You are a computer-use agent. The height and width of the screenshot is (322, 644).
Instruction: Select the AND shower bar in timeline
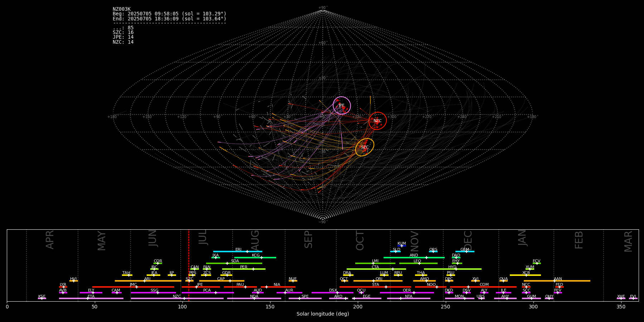[414, 257]
